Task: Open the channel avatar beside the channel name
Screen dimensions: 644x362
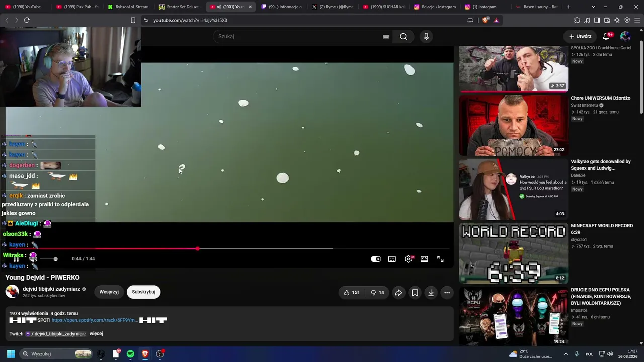Action: point(12,292)
